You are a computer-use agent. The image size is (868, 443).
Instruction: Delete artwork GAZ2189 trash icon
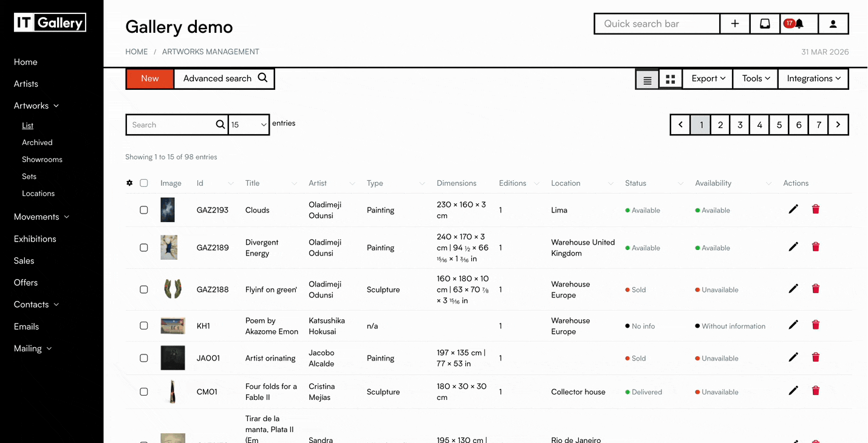point(816,247)
